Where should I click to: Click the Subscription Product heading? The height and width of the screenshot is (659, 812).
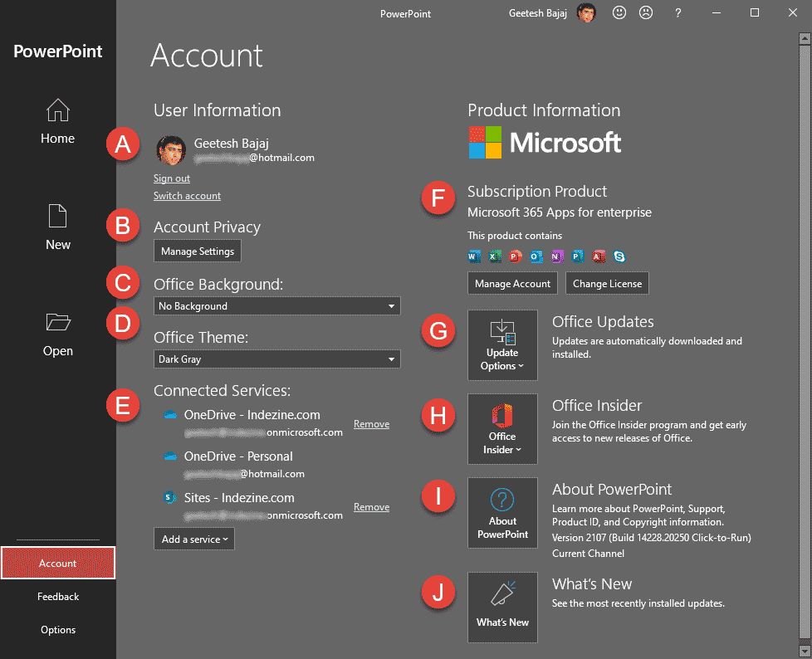537,191
